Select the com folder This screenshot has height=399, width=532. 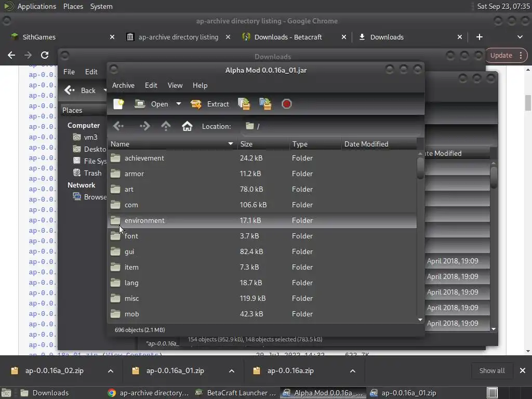coord(262,205)
